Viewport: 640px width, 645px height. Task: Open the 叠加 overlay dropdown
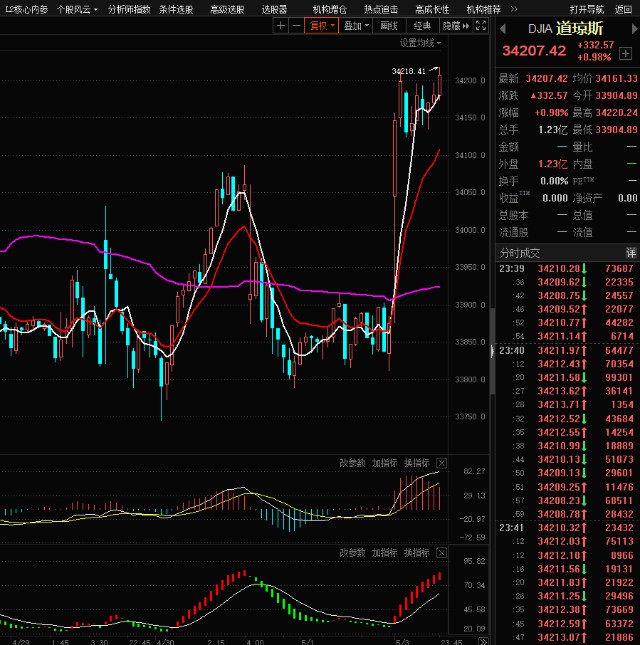pos(356,26)
